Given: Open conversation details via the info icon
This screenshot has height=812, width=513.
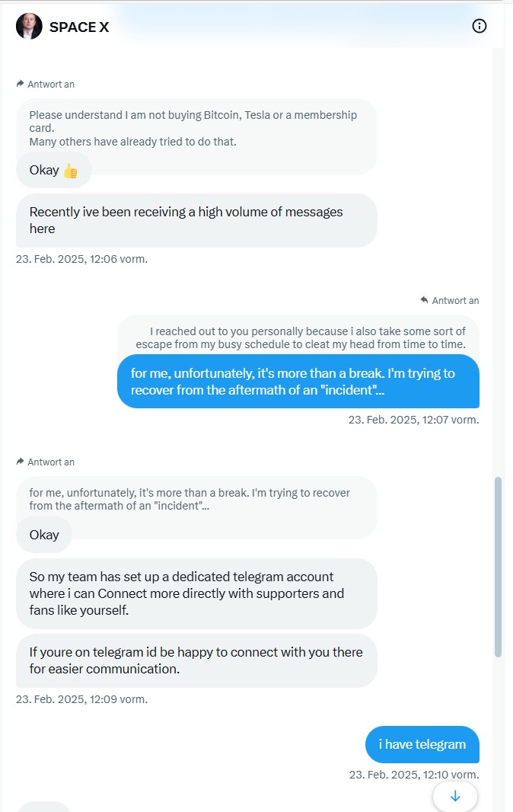Looking at the screenshot, I should pos(480,25).
